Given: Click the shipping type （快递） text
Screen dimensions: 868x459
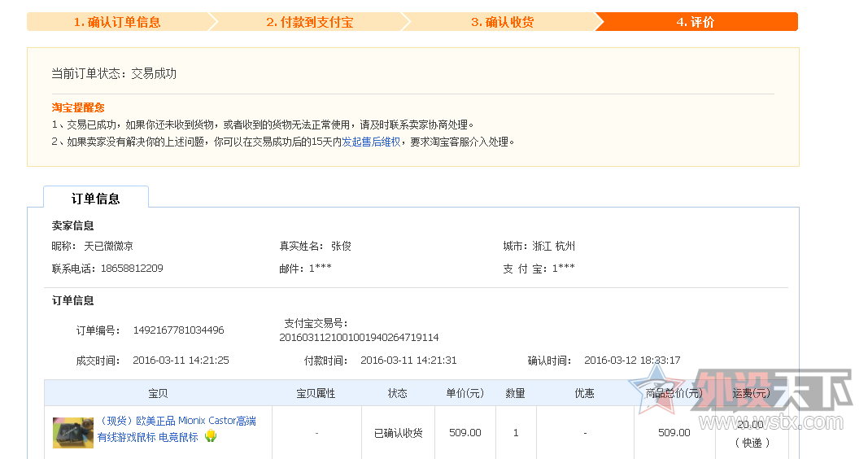Looking at the screenshot, I should [752, 443].
